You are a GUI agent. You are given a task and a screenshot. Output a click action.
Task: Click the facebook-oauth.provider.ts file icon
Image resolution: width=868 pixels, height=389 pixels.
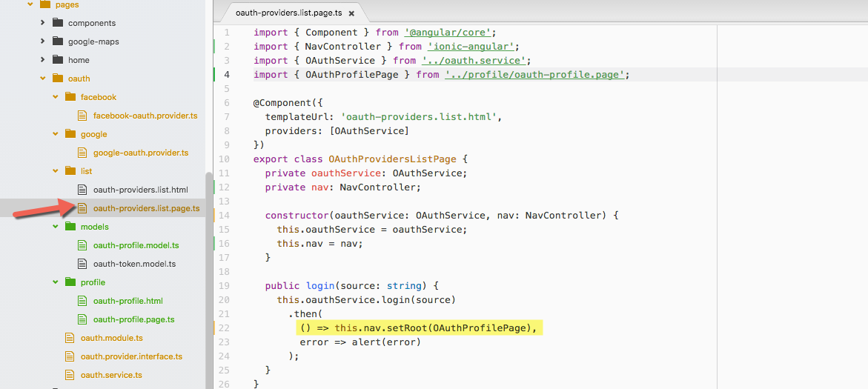point(82,116)
